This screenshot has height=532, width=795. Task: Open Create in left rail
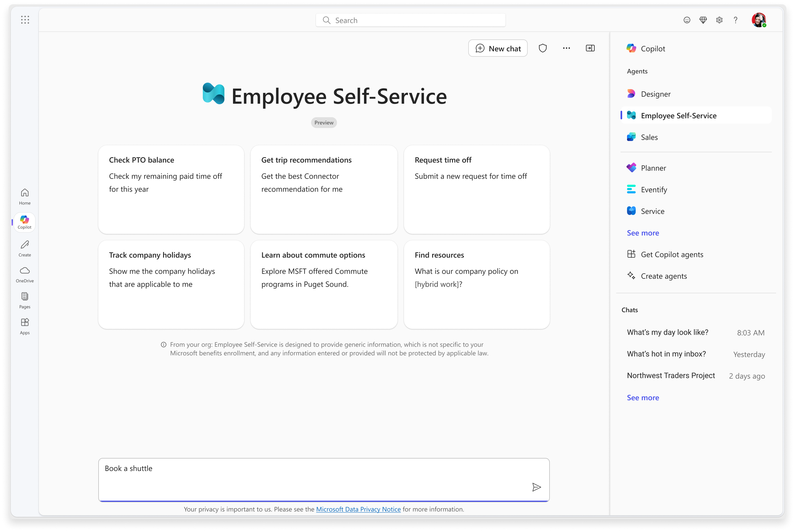click(x=25, y=249)
